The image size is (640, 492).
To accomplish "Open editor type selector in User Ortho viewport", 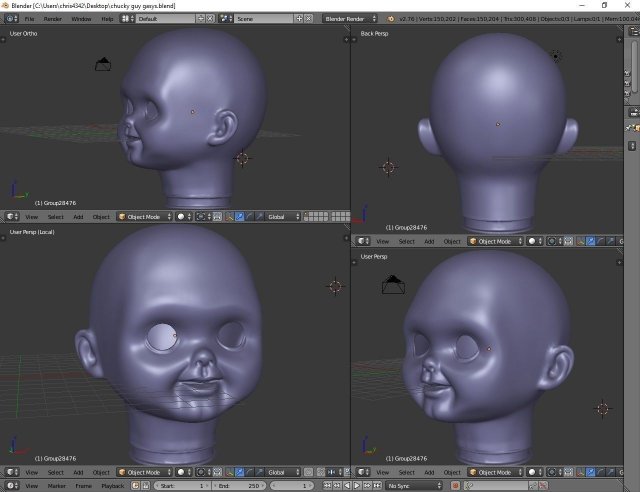I will pyautogui.click(x=11, y=217).
